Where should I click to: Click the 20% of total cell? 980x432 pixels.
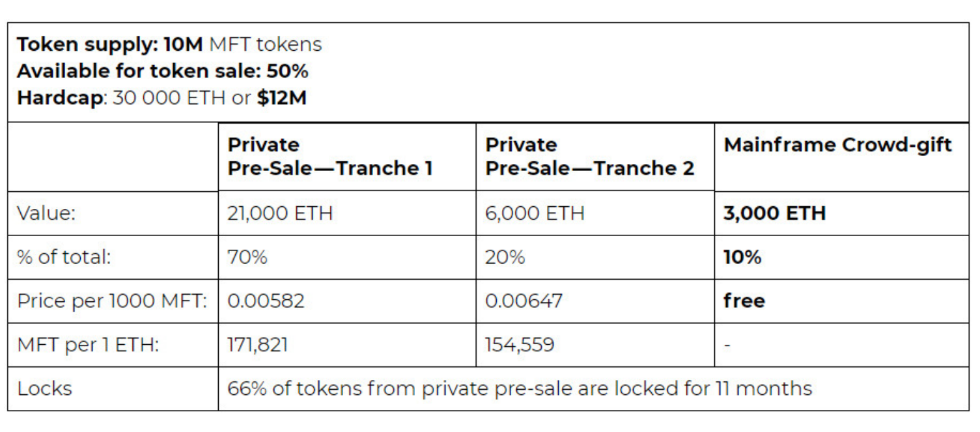coord(505,257)
